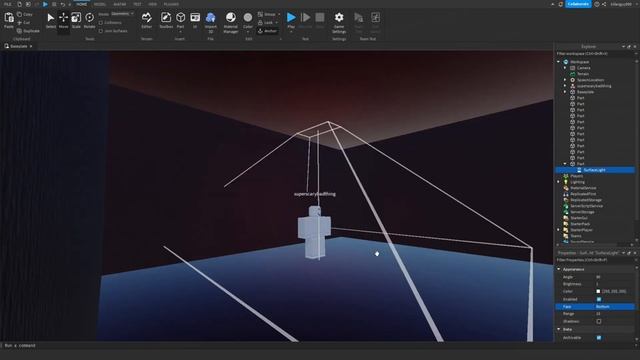Expand the StarterPlayer node
This screenshot has height=360, width=640.
[x=558, y=230]
